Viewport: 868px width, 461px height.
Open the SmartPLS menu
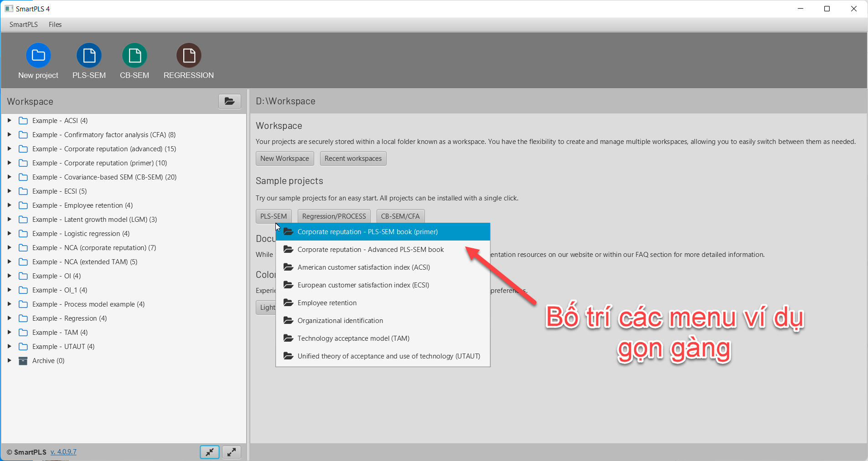pyautogui.click(x=24, y=25)
